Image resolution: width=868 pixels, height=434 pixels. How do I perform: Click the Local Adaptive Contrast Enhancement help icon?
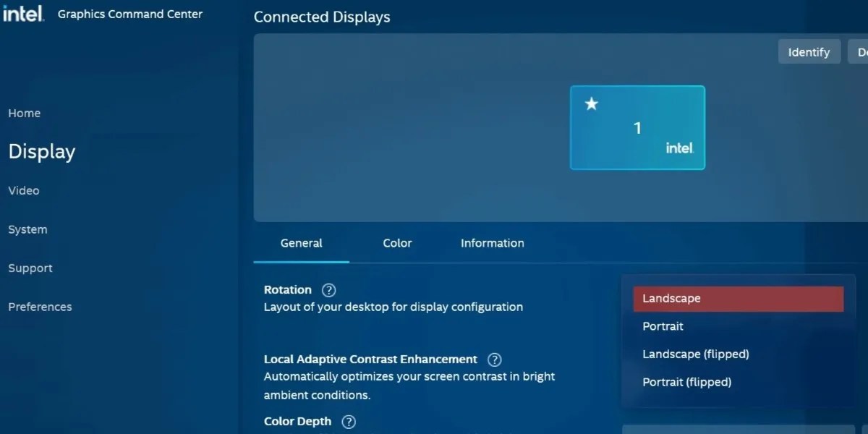(x=494, y=359)
